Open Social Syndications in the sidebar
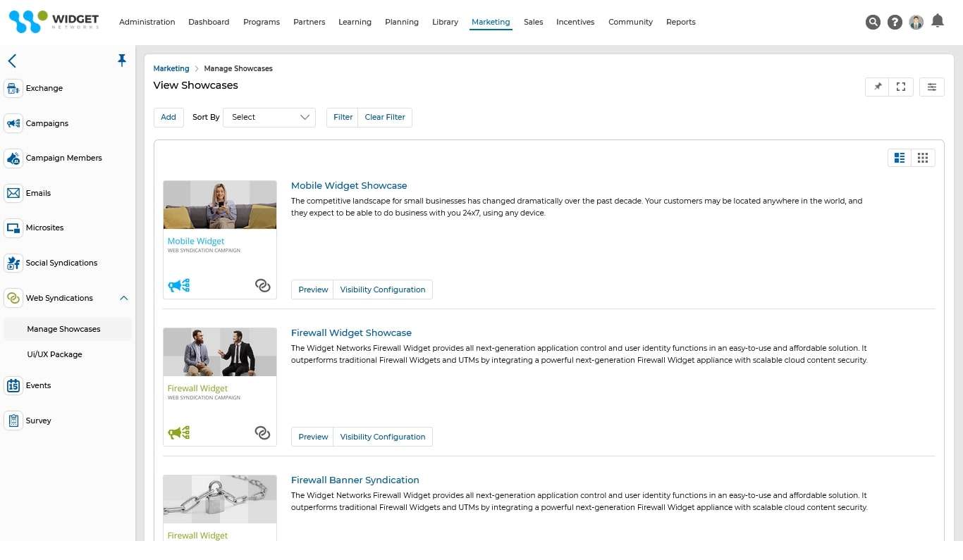Viewport: 963px width, 560px height. 61,263
